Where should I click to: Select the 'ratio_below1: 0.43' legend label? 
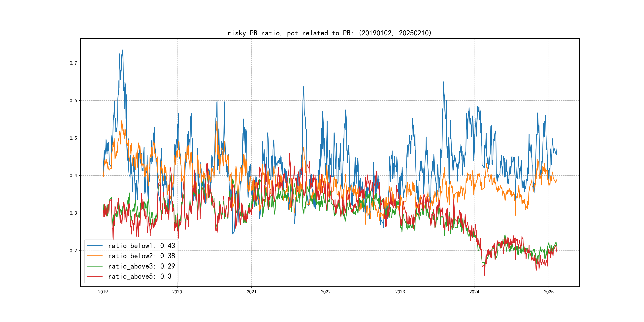[x=142, y=246]
